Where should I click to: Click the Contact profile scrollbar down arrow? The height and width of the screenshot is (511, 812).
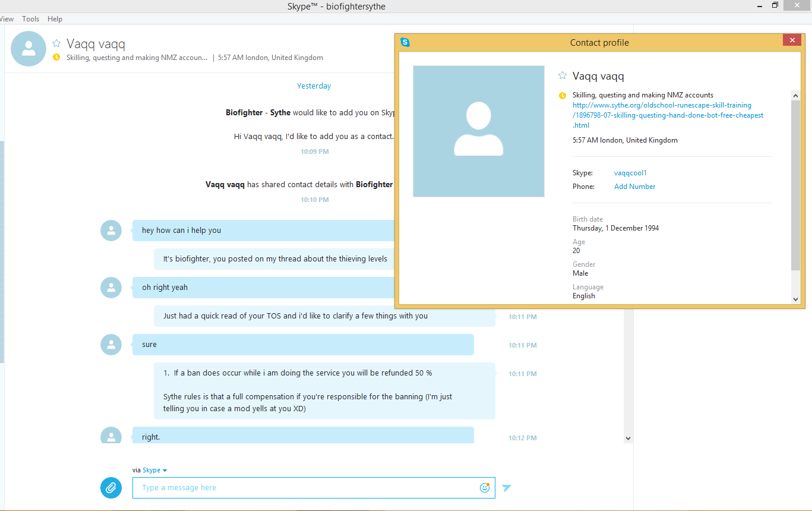(x=796, y=299)
